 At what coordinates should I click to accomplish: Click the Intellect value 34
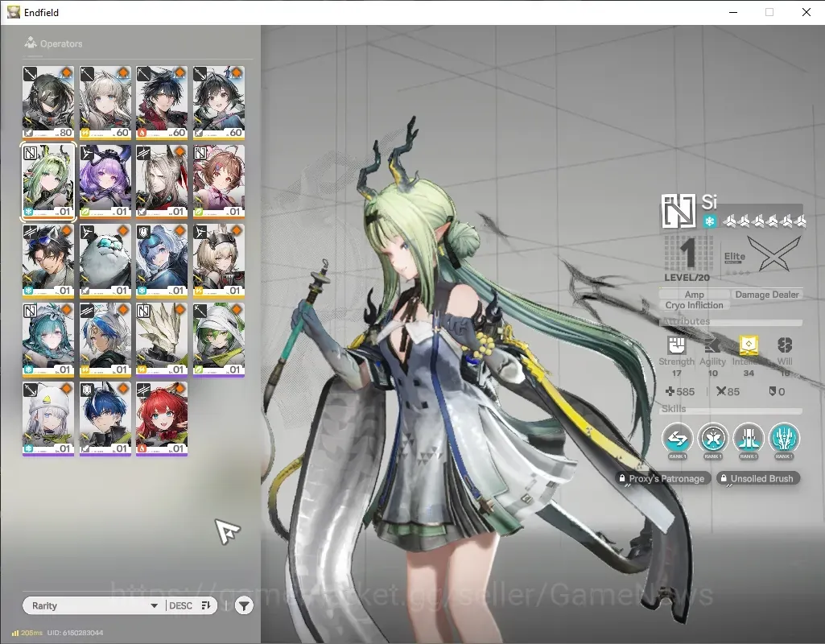coord(749,373)
